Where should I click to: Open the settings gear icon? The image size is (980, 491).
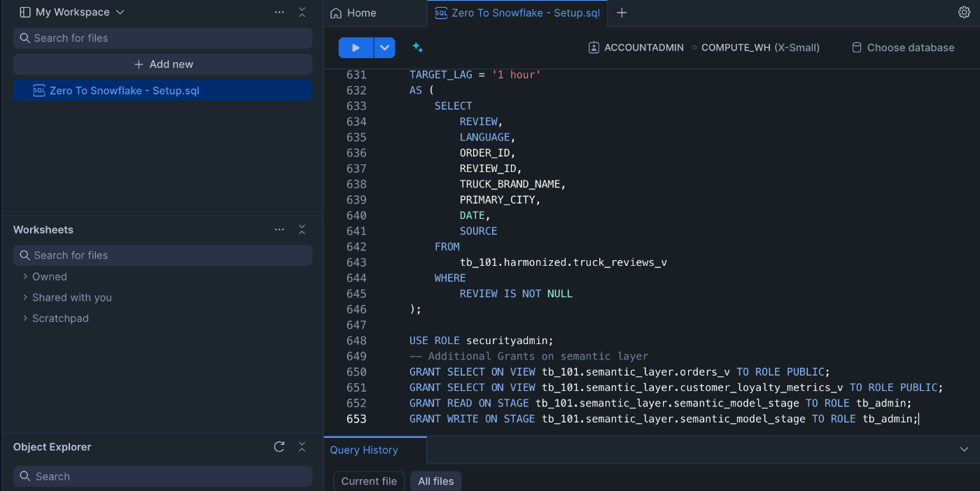click(964, 13)
